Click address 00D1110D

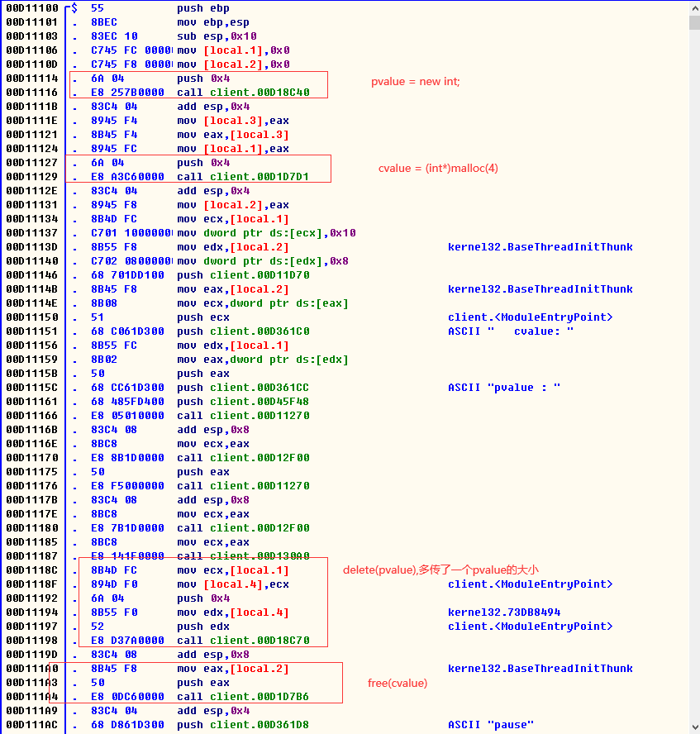point(31,64)
